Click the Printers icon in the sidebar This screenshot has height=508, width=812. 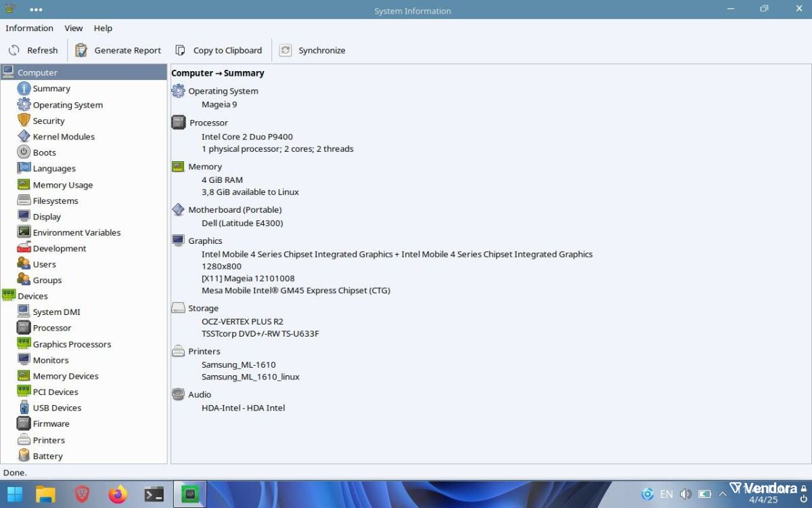[x=24, y=440]
